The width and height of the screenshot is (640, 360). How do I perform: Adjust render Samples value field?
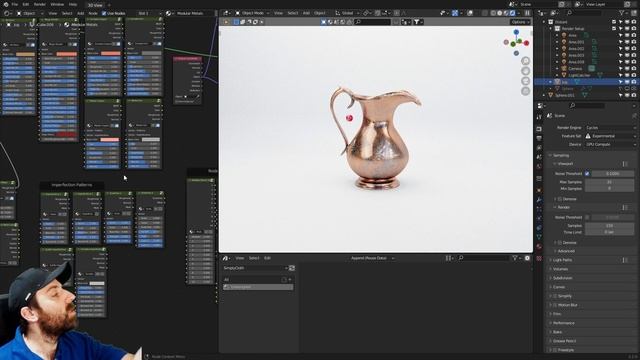tap(609, 225)
